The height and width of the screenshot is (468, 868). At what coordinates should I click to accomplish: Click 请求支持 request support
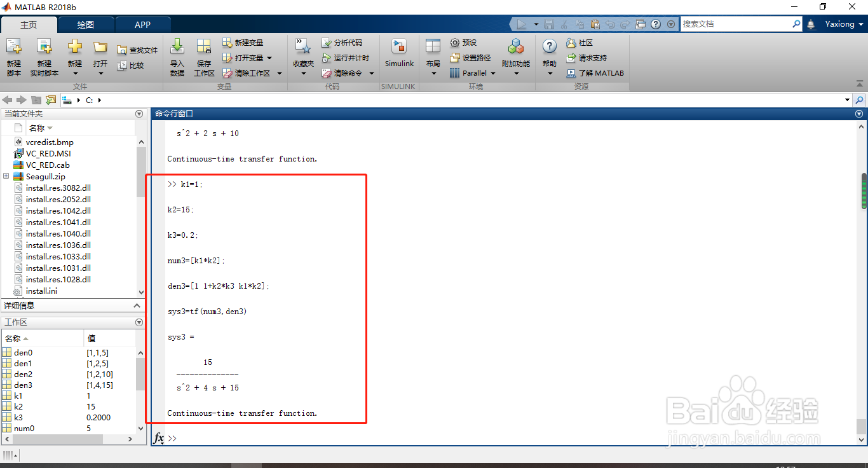586,58
